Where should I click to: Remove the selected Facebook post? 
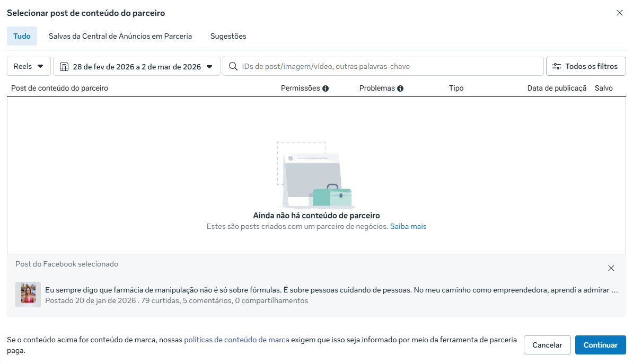(611, 268)
